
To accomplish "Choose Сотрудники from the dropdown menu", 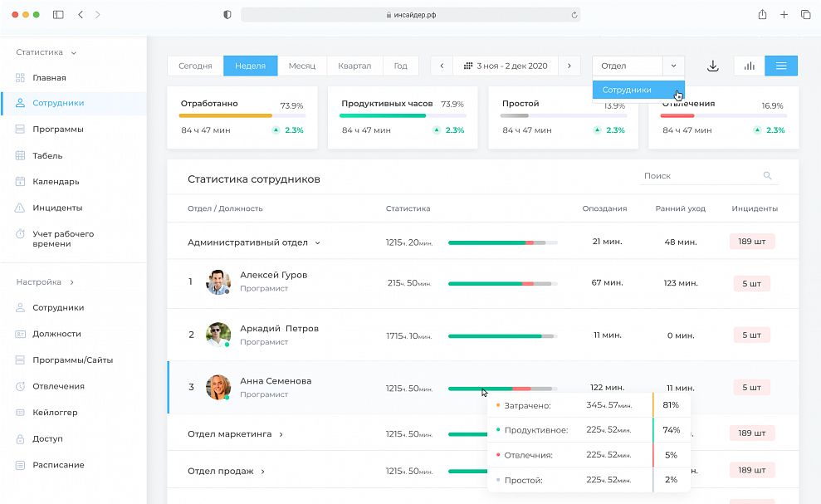I will point(628,90).
